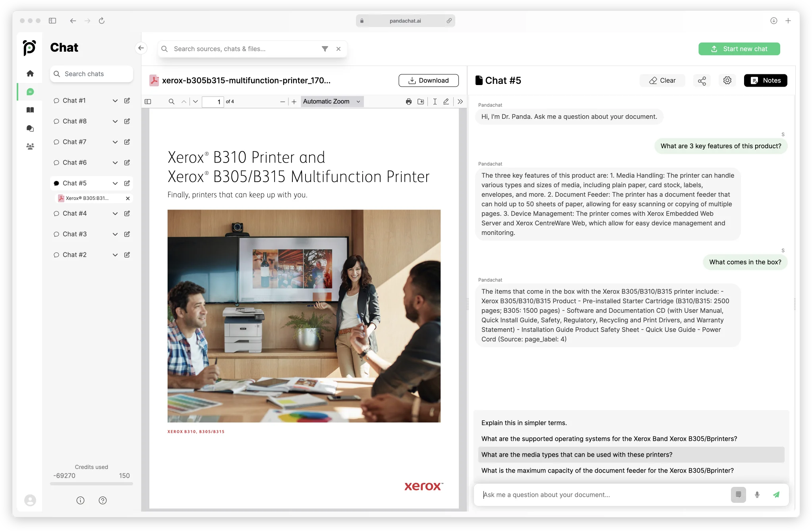Open the user profile avatar
Image resolution: width=812 pixels, height=531 pixels.
point(30,500)
